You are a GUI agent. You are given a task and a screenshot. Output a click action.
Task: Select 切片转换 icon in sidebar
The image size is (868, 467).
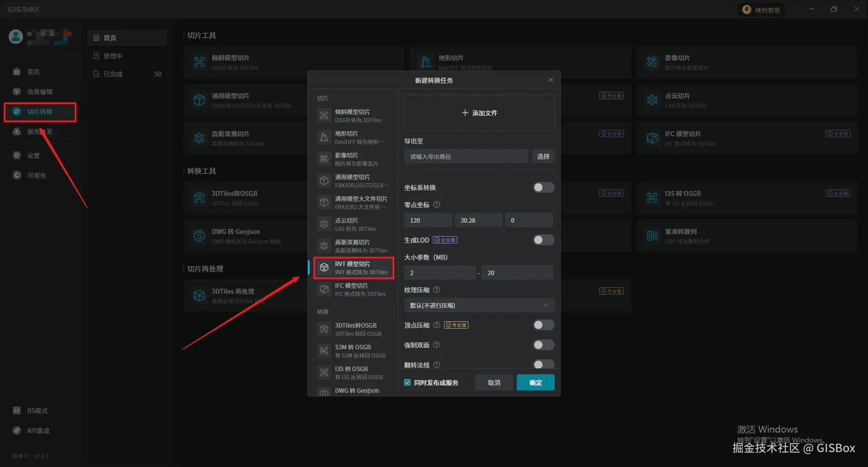17,111
